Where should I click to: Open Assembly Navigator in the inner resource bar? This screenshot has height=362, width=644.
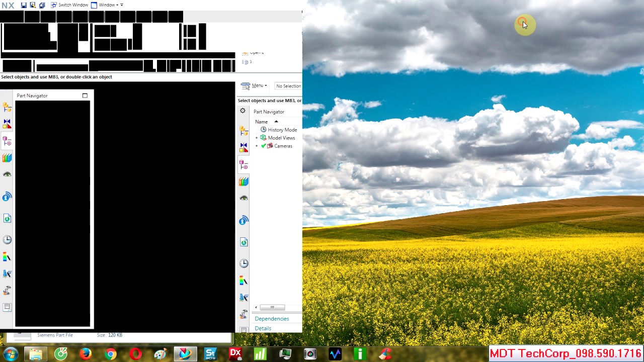point(244,131)
